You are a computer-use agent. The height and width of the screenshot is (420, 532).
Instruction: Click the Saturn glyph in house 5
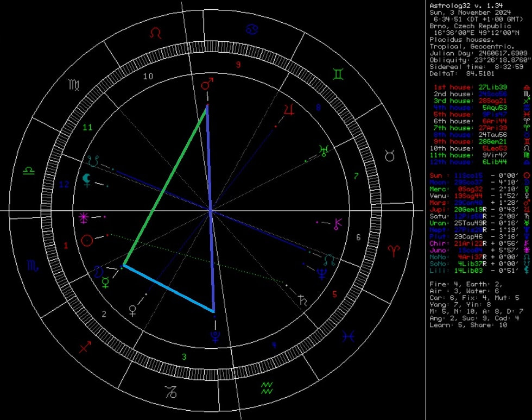(302, 299)
